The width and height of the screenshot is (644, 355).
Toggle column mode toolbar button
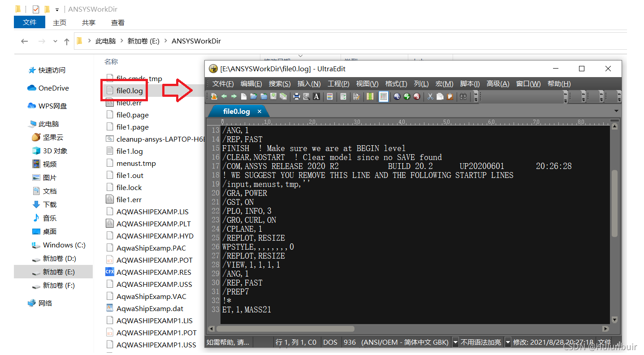click(370, 96)
